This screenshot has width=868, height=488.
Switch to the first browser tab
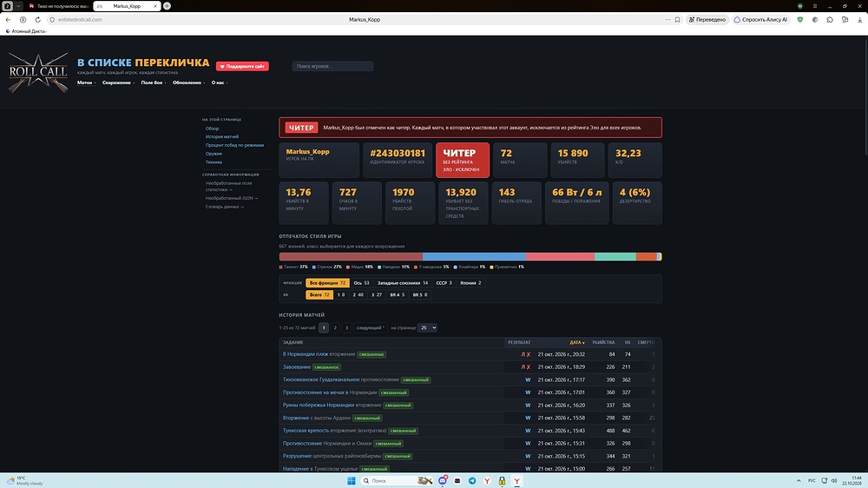click(59, 5)
